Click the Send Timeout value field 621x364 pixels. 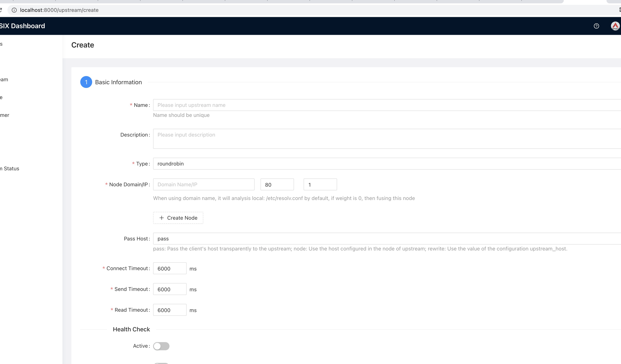point(169,289)
